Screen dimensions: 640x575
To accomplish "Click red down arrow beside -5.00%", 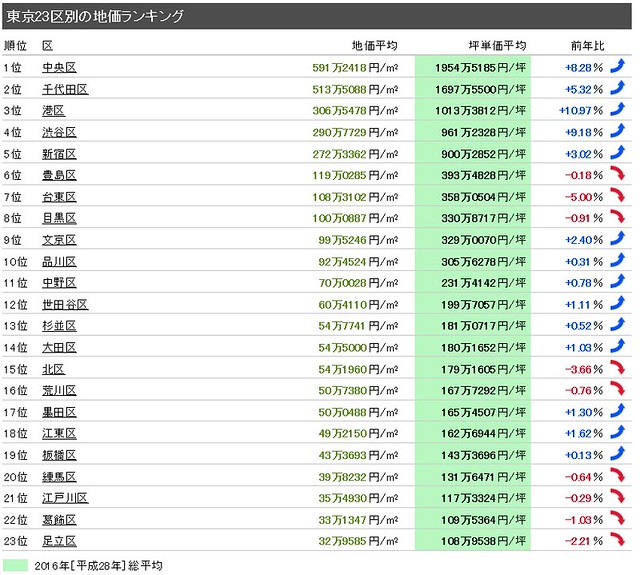I will [x=618, y=195].
